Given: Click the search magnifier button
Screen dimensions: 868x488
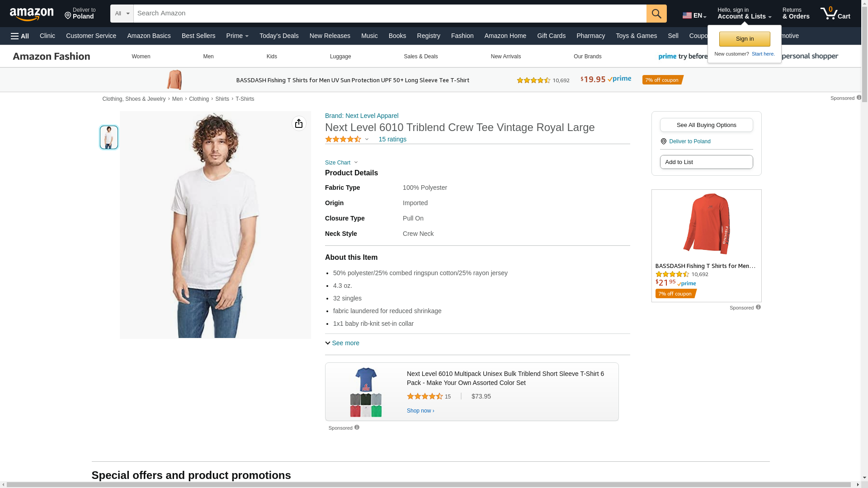Looking at the screenshot, I should [x=656, y=14].
